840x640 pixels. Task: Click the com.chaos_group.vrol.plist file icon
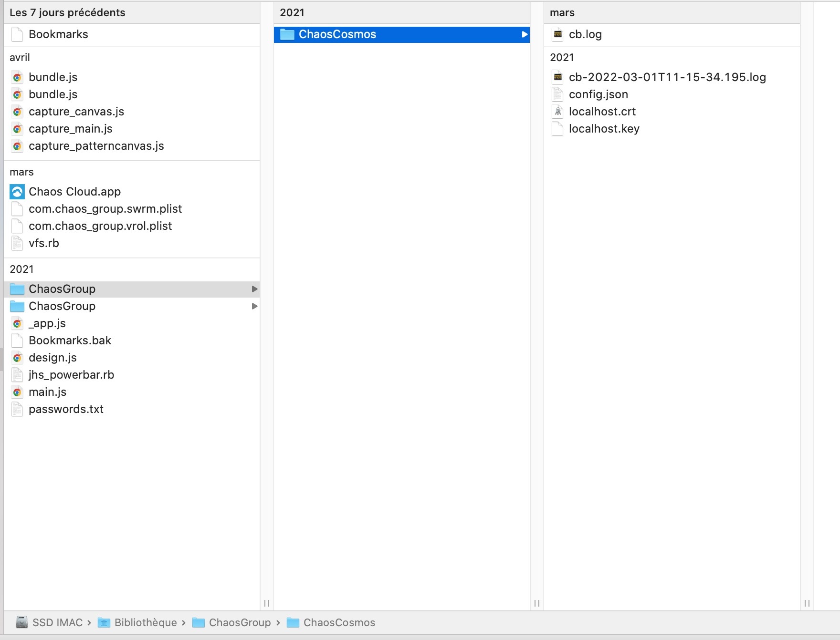17,226
